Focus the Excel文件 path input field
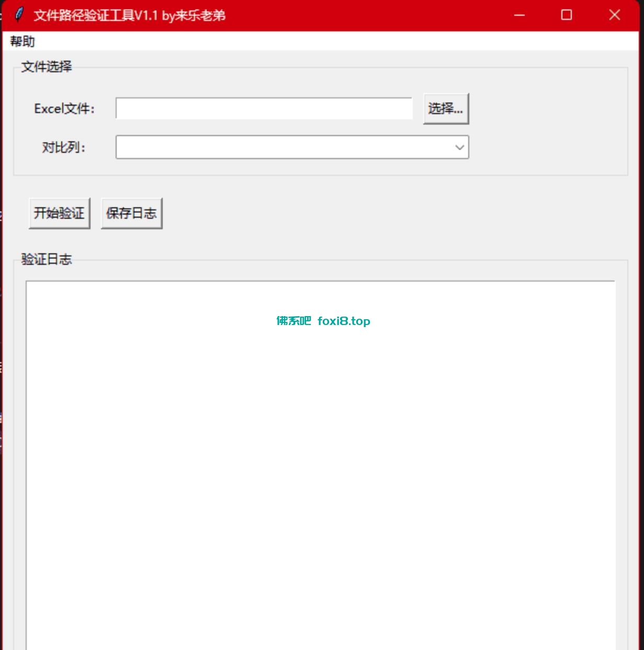Screen dimensions: 644x650 264,109
